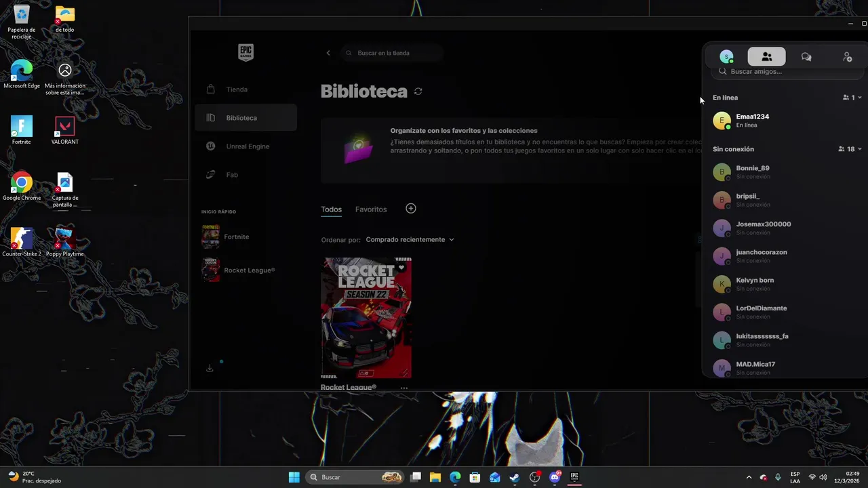Click the Epic Games logo in sidebar

tap(245, 52)
